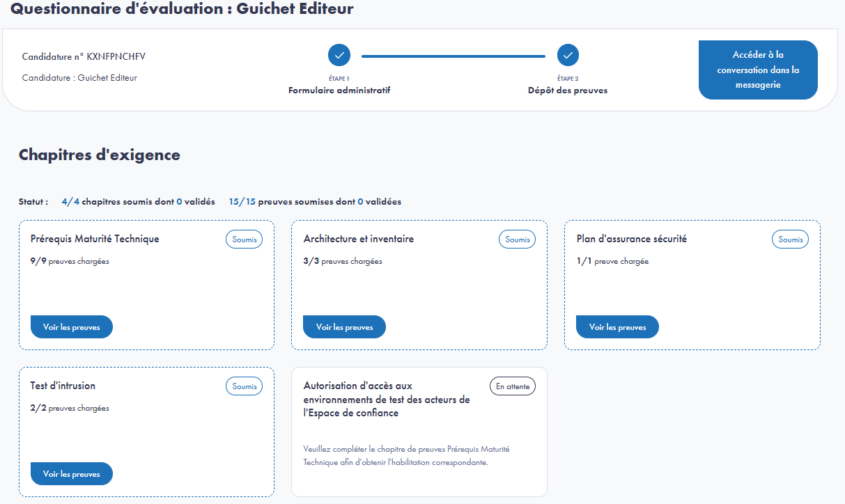The height and width of the screenshot is (504, 845).
Task: Click Soumis badge on Prérequis Maturité Technique
Action: pos(244,239)
